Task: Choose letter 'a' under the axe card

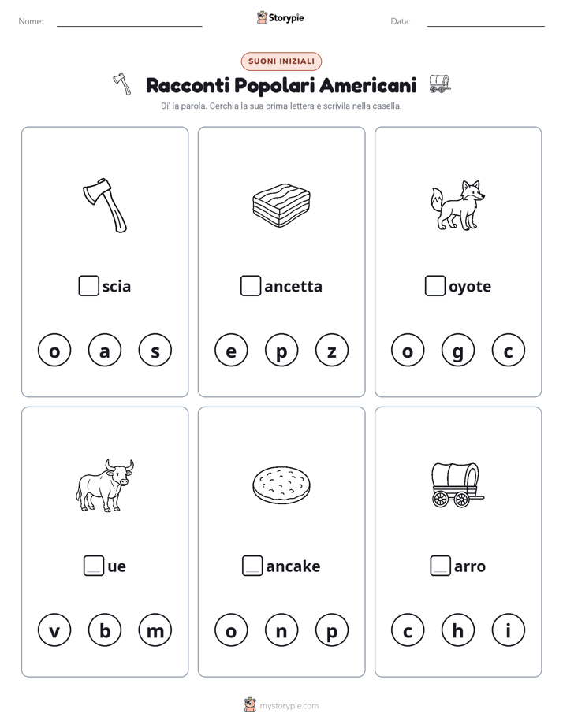Action: (x=105, y=350)
